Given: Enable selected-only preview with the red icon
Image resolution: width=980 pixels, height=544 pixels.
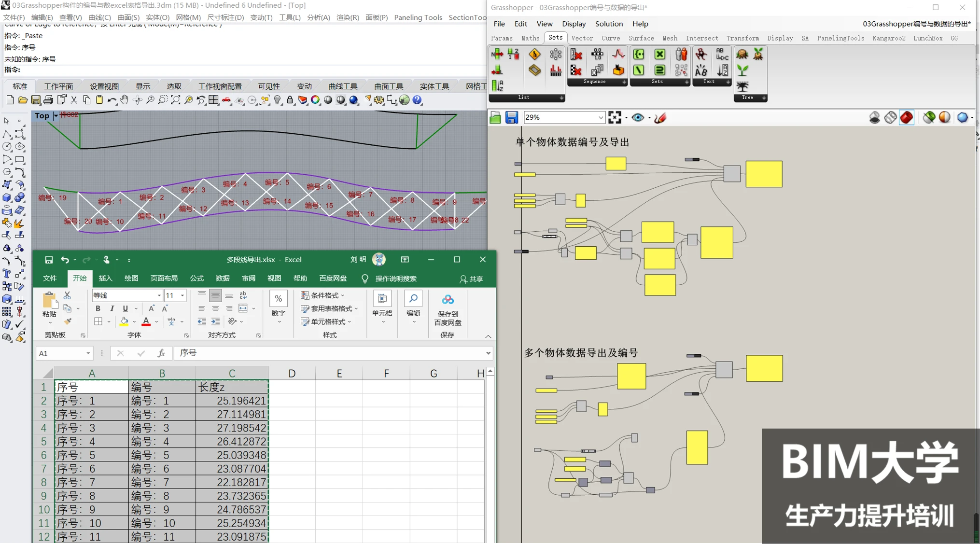Looking at the screenshot, I should coord(906,117).
